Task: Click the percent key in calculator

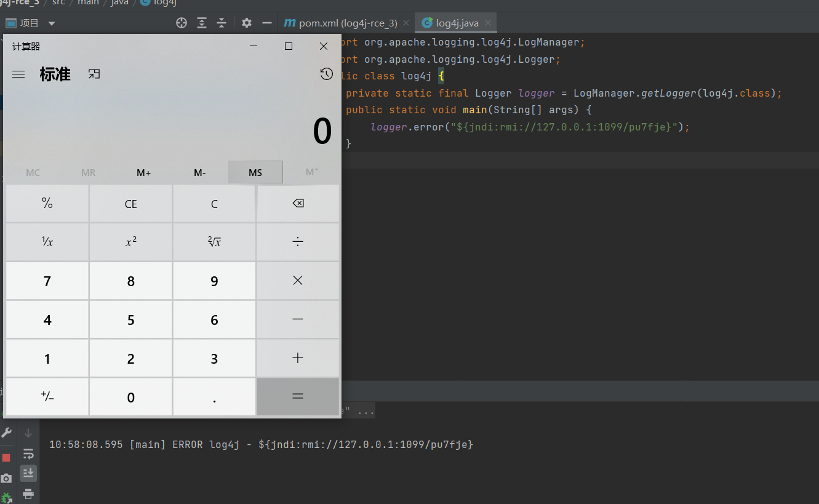Action: [47, 204]
